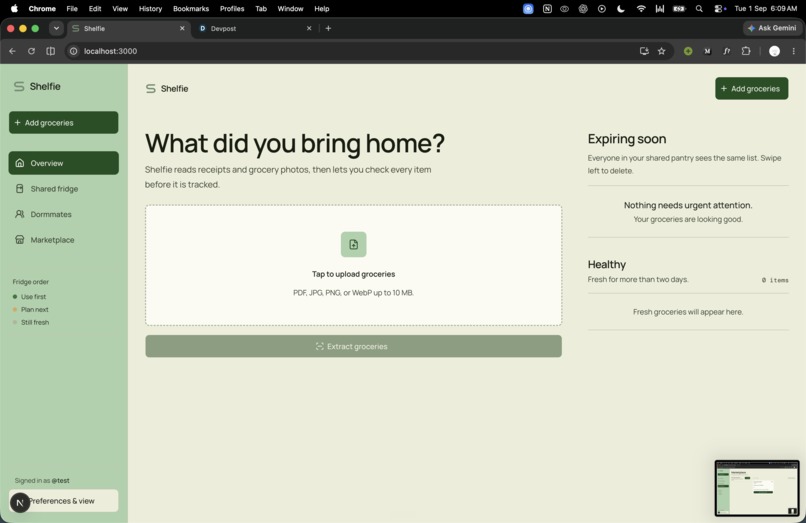Image resolution: width=806 pixels, height=523 pixels.
Task: Open the Edit menu
Action: (95, 8)
